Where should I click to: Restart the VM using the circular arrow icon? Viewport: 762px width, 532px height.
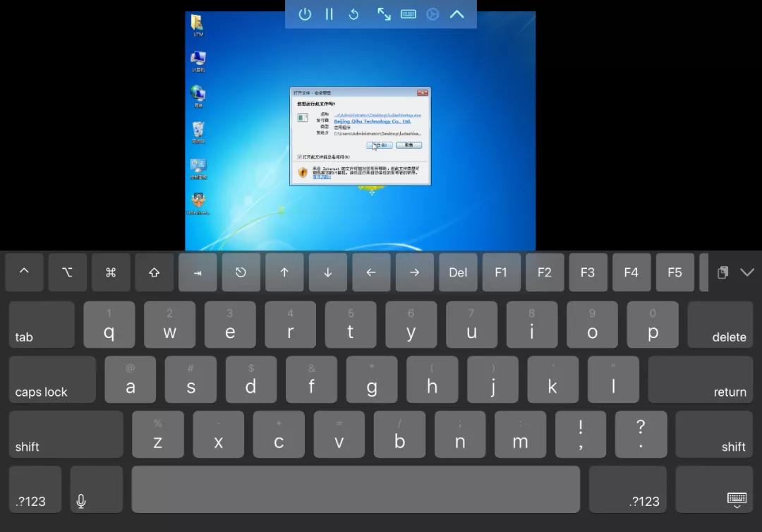click(353, 14)
